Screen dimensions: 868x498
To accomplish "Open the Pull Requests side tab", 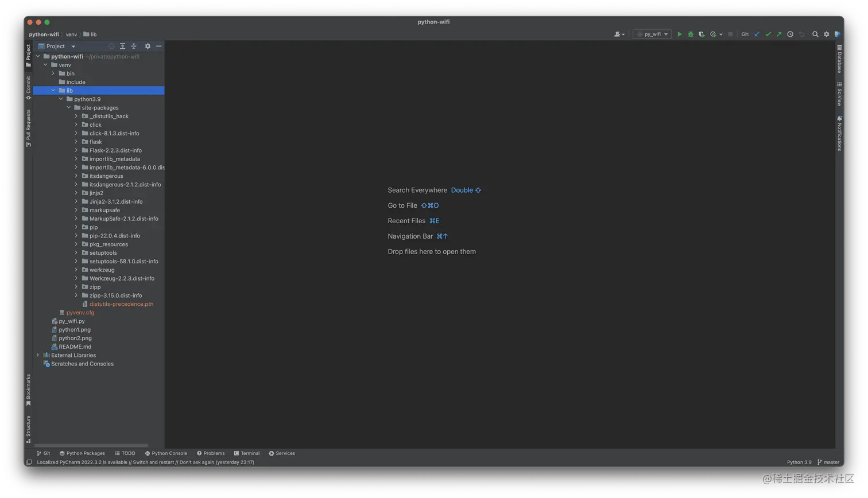I will pos(28,129).
